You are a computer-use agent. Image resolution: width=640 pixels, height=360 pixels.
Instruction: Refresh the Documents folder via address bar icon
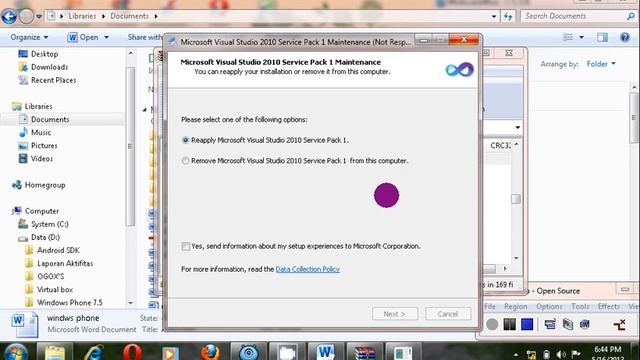pyautogui.click(x=508, y=16)
